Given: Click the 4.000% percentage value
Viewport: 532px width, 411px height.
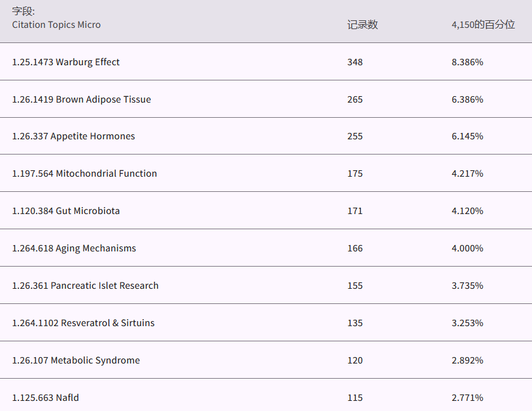Looking at the screenshot, I should point(467,248).
